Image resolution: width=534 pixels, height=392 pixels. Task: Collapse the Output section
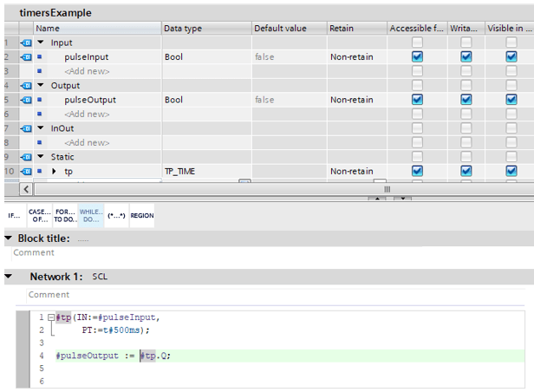tap(41, 85)
